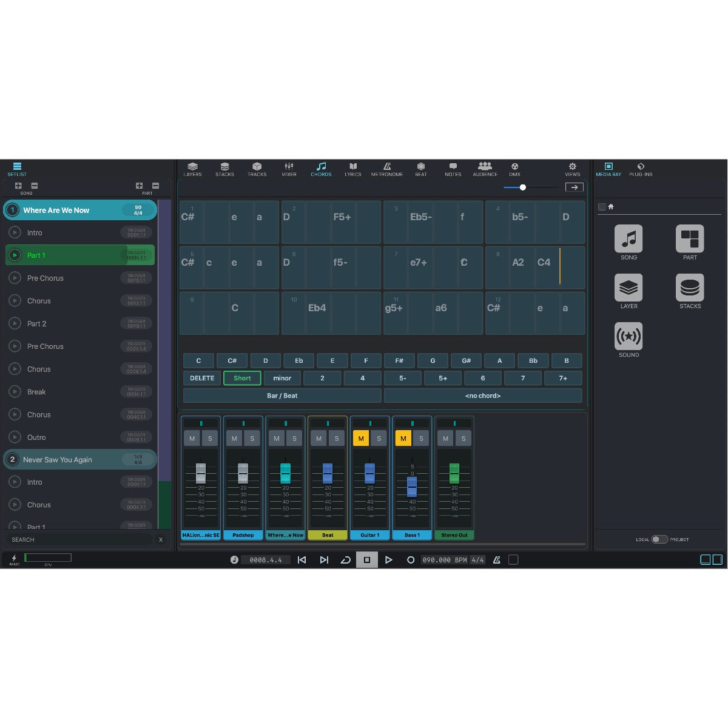Viewport: 728px width, 728px height.
Task: Open the Stacks view
Action: click(224, 169)
